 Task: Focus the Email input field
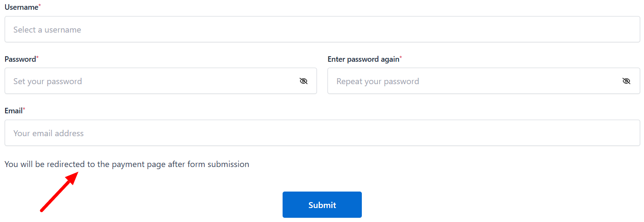322,133
